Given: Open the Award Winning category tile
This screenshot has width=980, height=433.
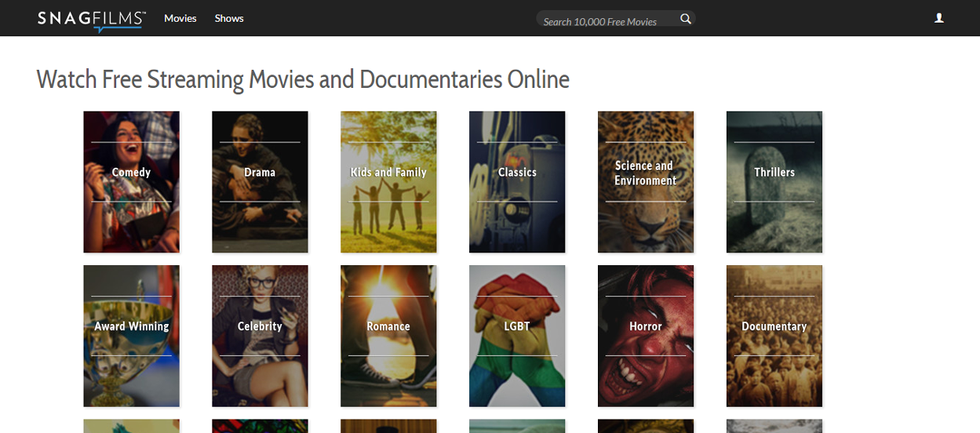Looking at the screenshot, I should (x=132, y=336).
